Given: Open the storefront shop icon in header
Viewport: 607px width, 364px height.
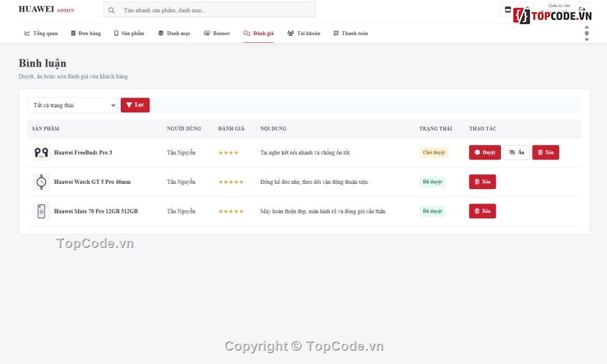Looking at the screenshot, I should click(507, 10).
